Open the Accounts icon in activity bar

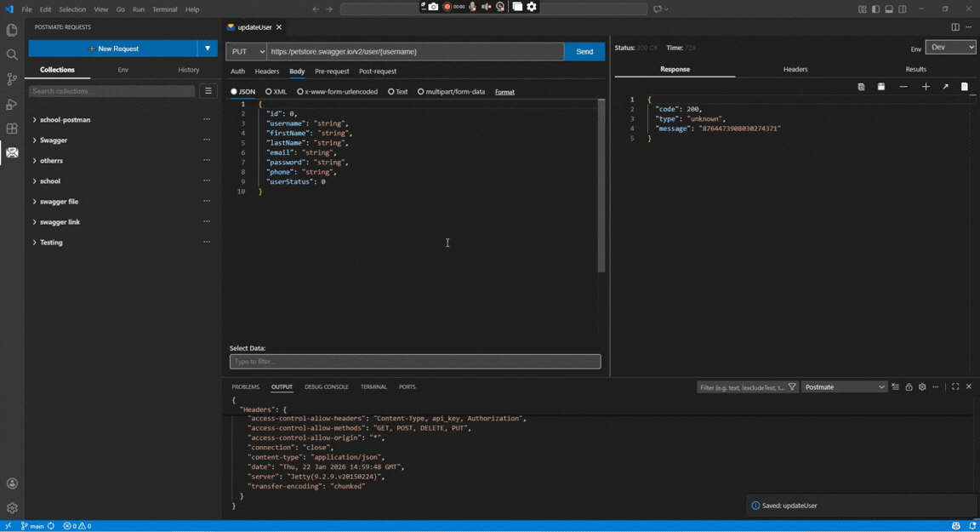(12, 483)
